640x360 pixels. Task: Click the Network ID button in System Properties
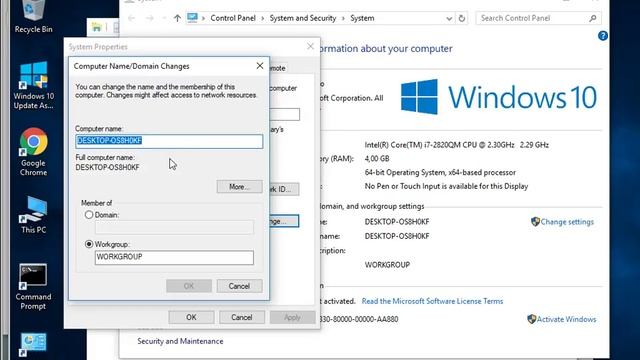[284, 189]
